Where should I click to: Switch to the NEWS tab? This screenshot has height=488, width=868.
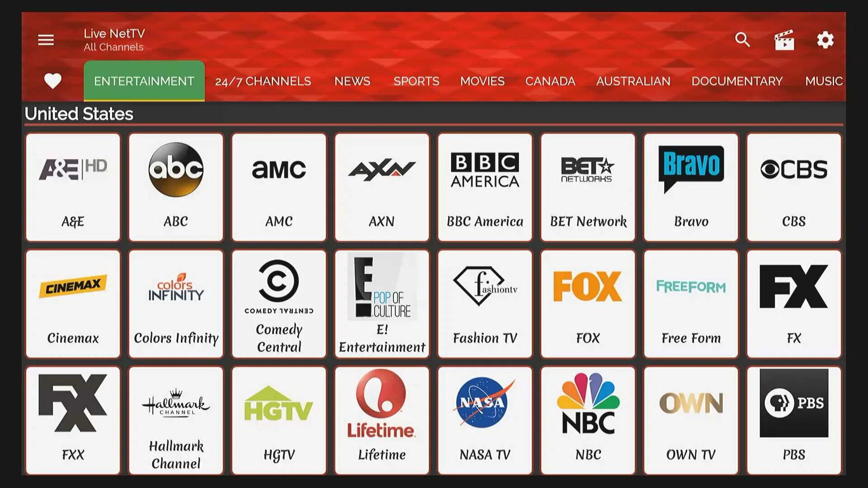pos(352,80)
